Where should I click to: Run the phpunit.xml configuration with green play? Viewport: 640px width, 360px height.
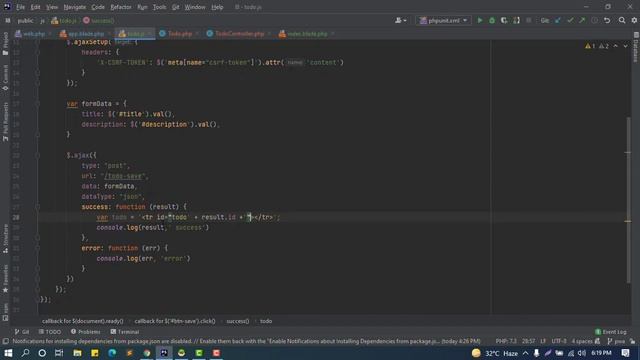point(480,20)
